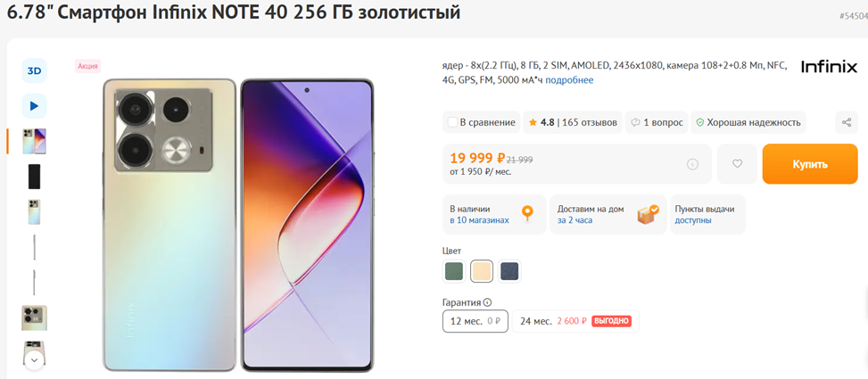This screenshot has height=379, width=868.
Task: Choose the dark blue color swatch
Action: point(509,271)
